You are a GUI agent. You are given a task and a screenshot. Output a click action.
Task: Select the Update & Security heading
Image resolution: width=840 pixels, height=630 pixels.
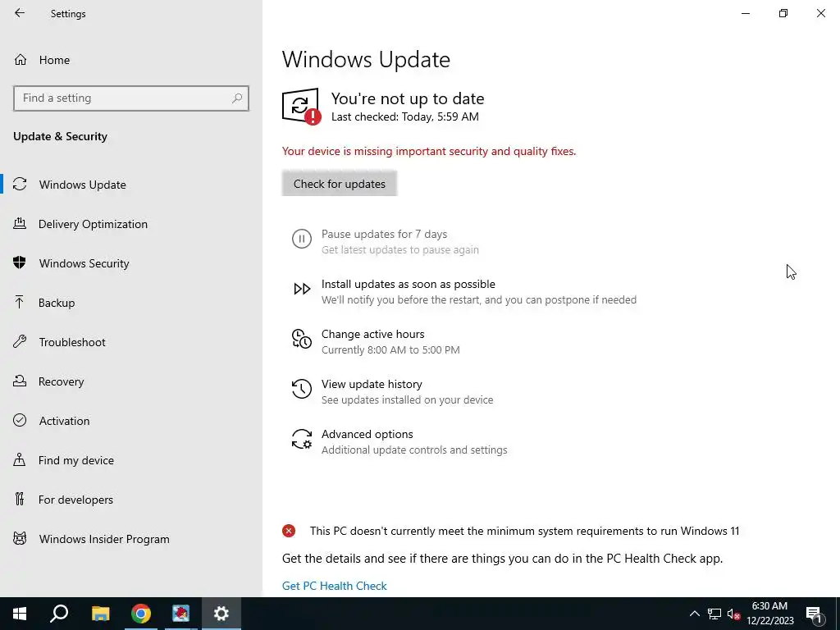(60, 136)
